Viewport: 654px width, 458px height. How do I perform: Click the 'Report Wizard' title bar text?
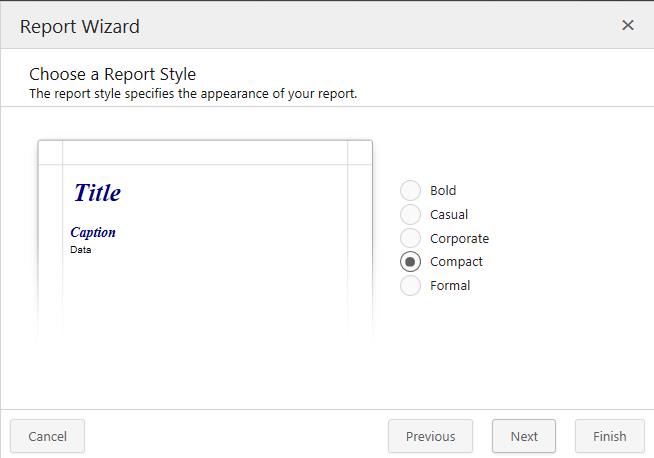click(80, 26)
